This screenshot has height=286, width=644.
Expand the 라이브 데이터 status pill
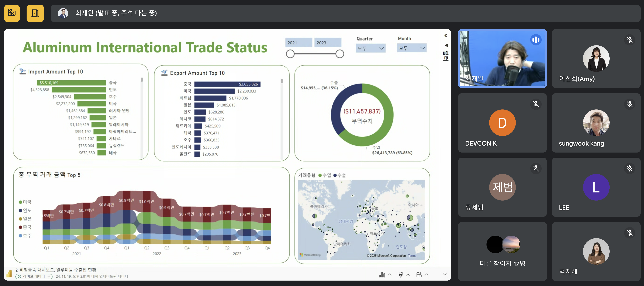[34, 276]
